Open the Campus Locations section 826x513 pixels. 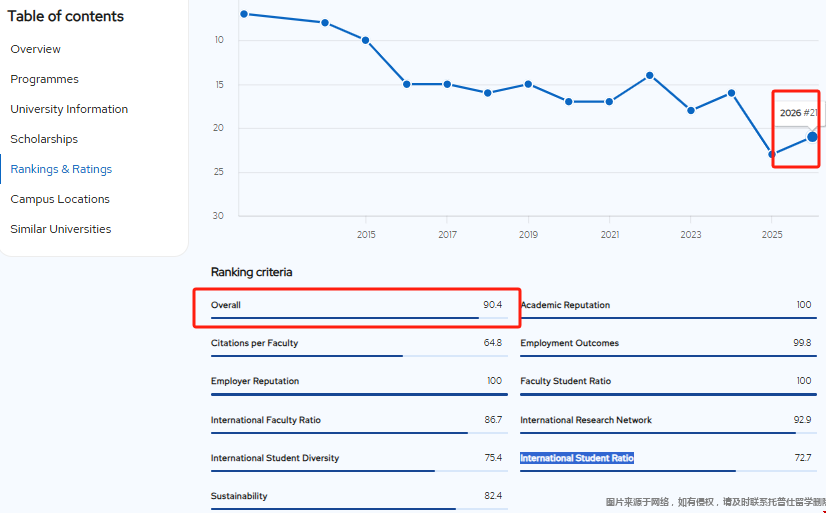click(x=60, y=199)
